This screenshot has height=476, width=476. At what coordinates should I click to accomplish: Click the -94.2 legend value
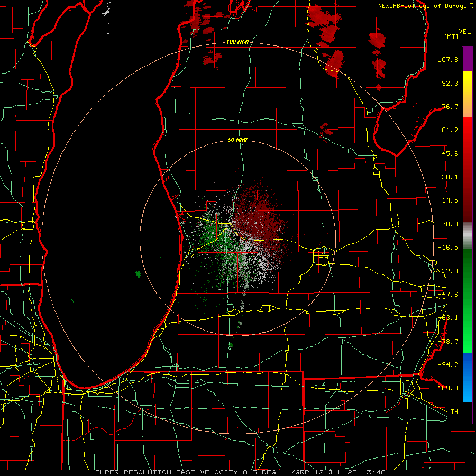(448, 364)
